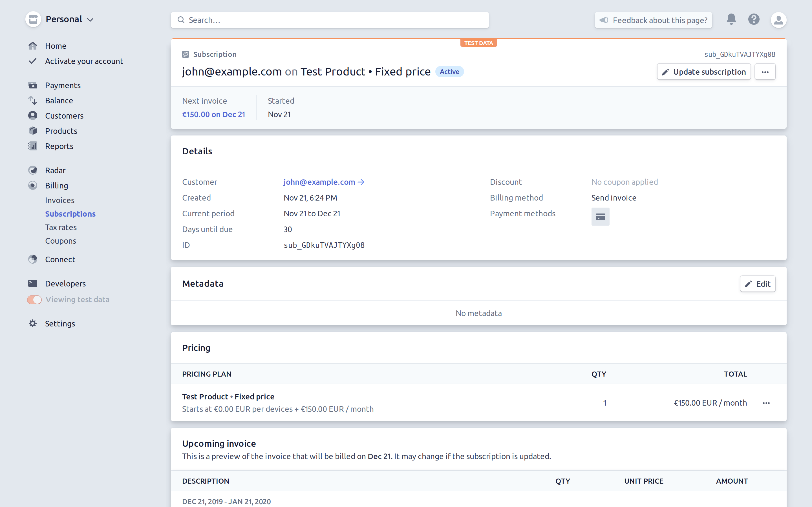Select the Payments sidebar icon
Screen dimensions: 812x507
click(33, 85)
